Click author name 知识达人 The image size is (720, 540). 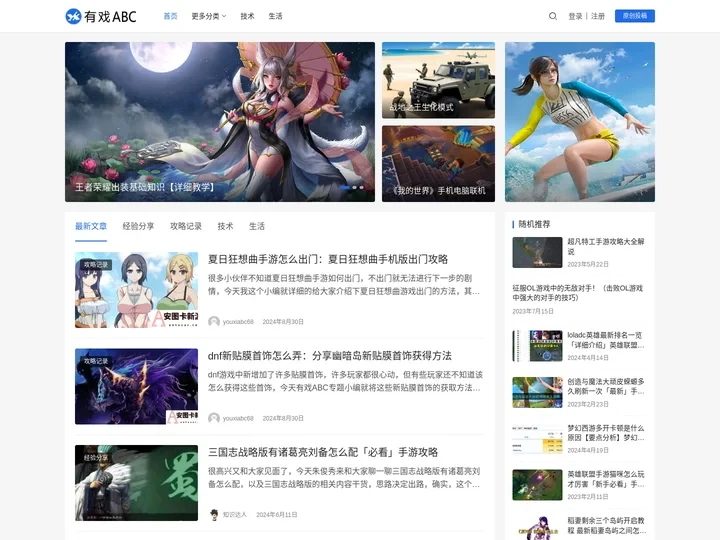(x=235, y=515)
